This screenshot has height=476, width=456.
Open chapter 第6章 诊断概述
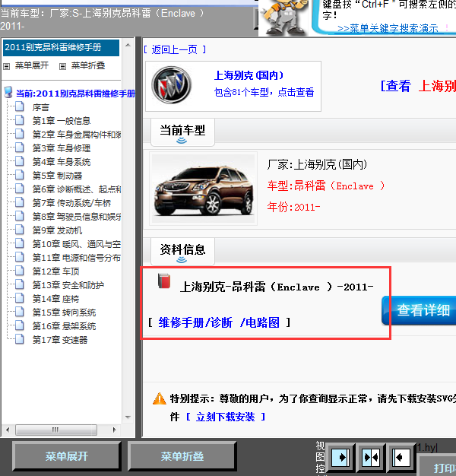click(77, 189)
